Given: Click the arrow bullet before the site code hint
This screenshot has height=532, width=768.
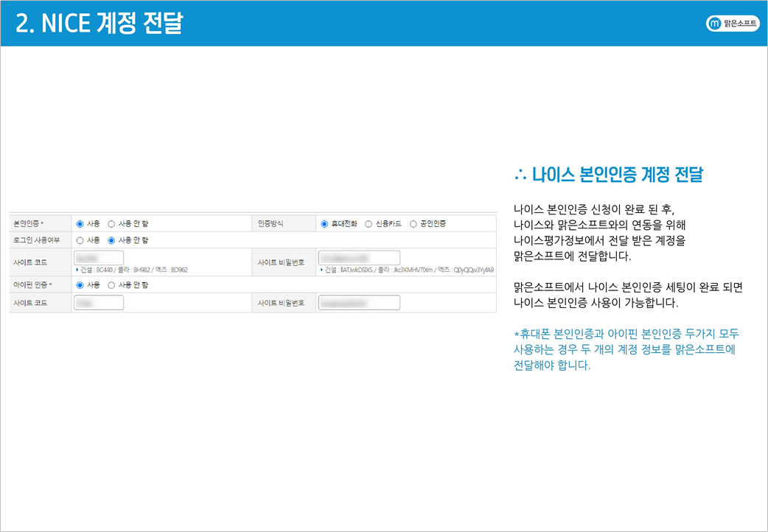Looking at the screenshot, I should click(x=77, y=270).
